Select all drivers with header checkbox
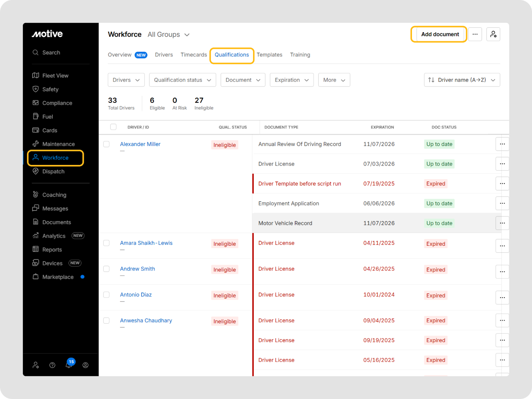This screenshot has height=399, width=532. 113,127
